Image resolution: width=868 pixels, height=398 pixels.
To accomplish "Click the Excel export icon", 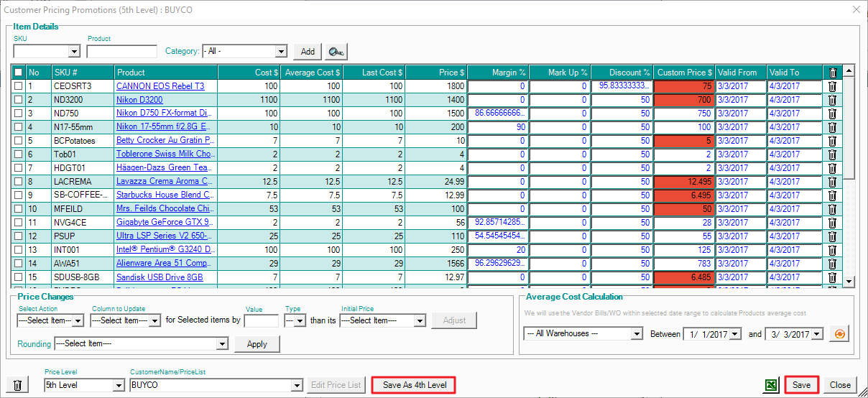I will click(x=771, y=385).
